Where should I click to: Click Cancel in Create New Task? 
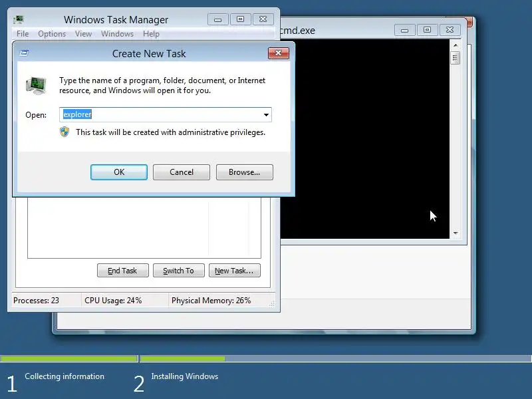coord(182,172)
